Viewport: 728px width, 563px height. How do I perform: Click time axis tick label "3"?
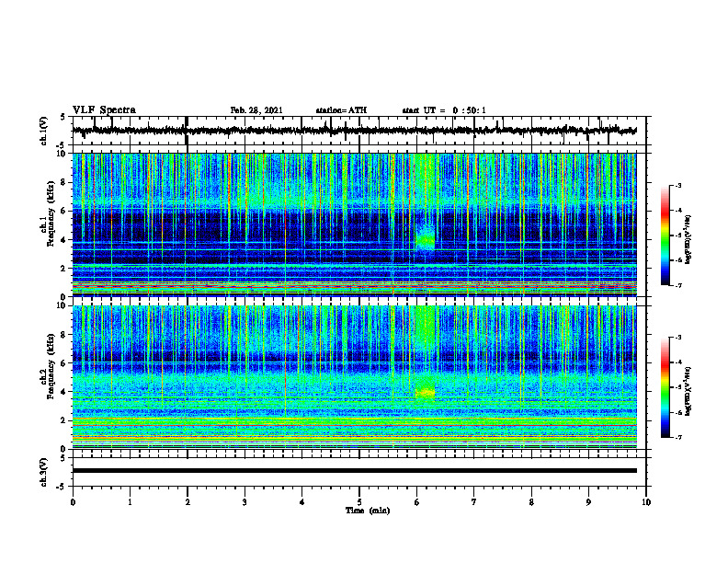pos(245,502)
